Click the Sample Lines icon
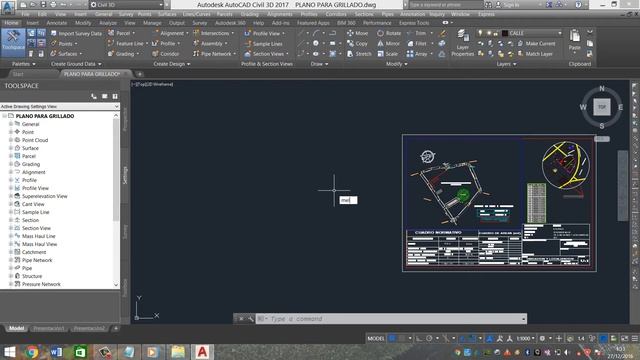Screen dimensions: 640x360 pos(247,43)
